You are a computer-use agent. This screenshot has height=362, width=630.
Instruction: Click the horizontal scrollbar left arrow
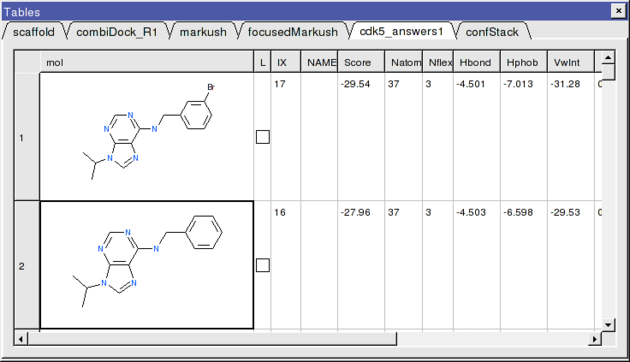point(21,339)
